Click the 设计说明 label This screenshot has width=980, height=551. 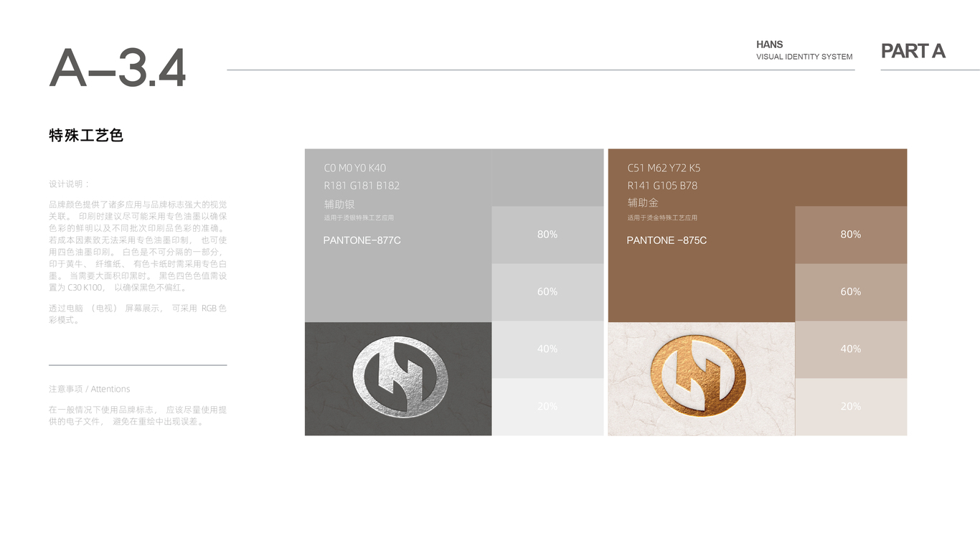pos(70,184)
